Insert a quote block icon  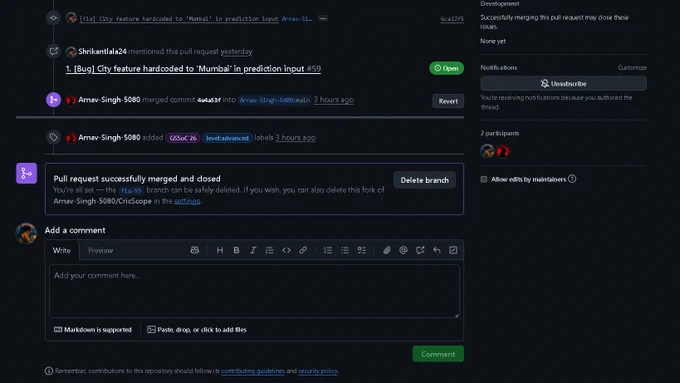tap(269, 250)
